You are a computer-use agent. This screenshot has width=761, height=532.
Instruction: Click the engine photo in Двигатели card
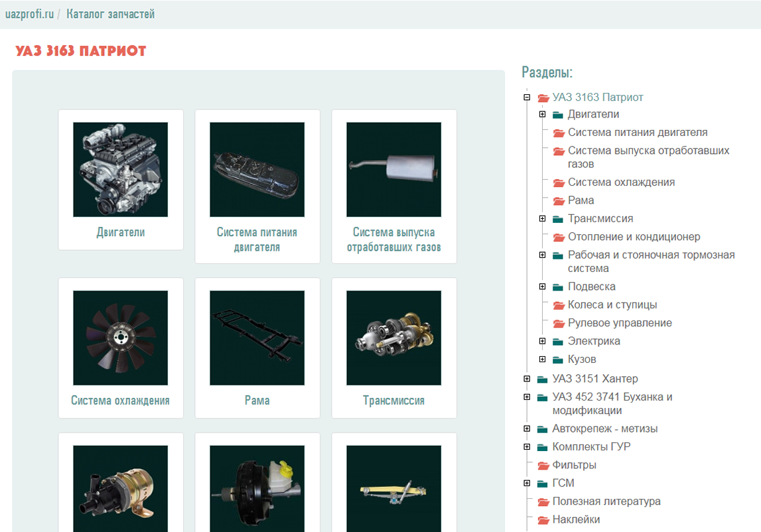120,169
